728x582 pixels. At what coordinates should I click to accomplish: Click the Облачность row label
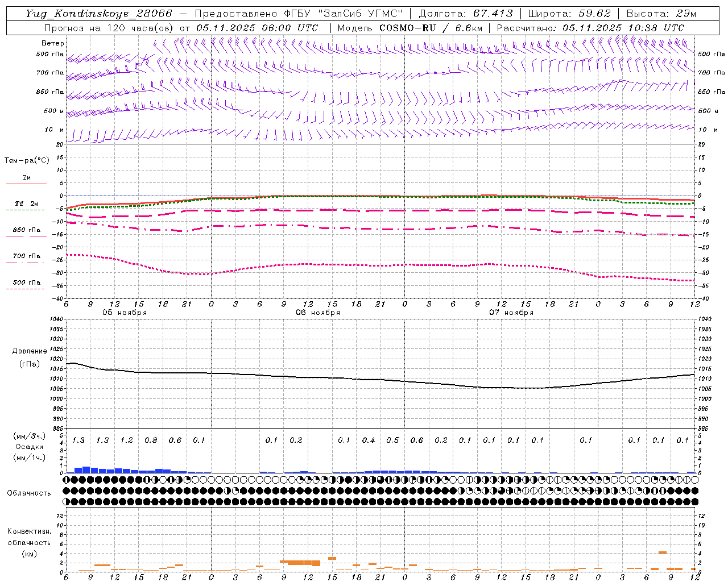pos(29,493)
